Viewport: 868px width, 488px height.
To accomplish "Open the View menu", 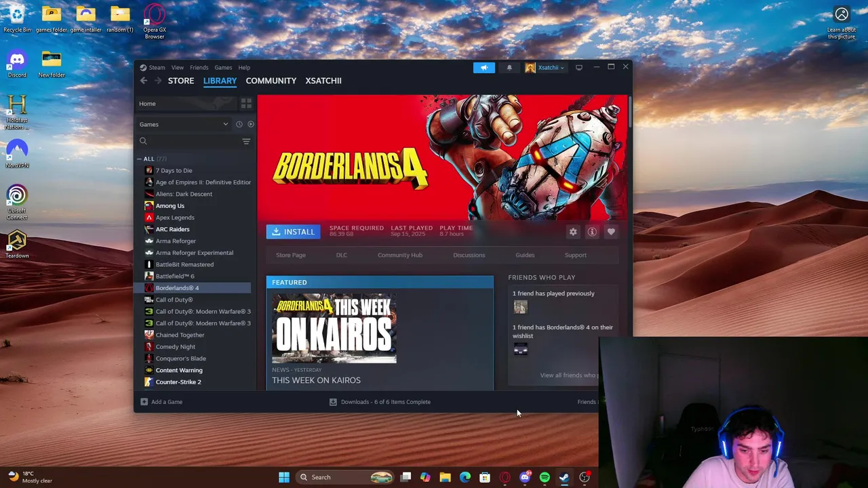I will tap(177, 67).
